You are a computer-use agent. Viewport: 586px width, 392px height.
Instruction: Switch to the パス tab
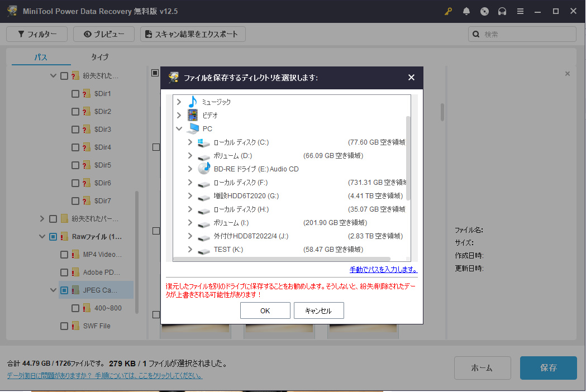pos(41,57)
